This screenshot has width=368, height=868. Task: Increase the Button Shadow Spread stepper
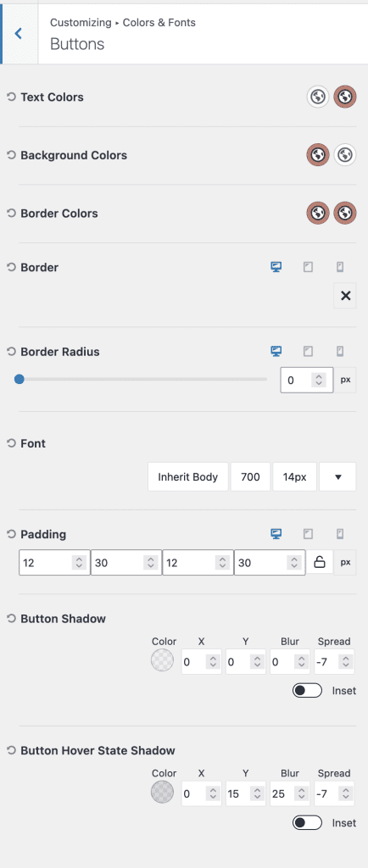(346, 659)
